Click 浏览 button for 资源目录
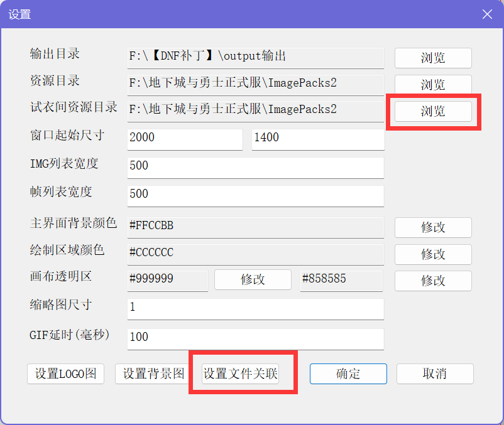This screenshot has height=425, width=504. point(433,85)
